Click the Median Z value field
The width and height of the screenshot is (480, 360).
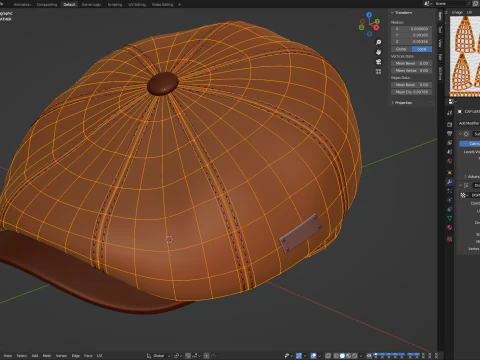coord(412,42)
